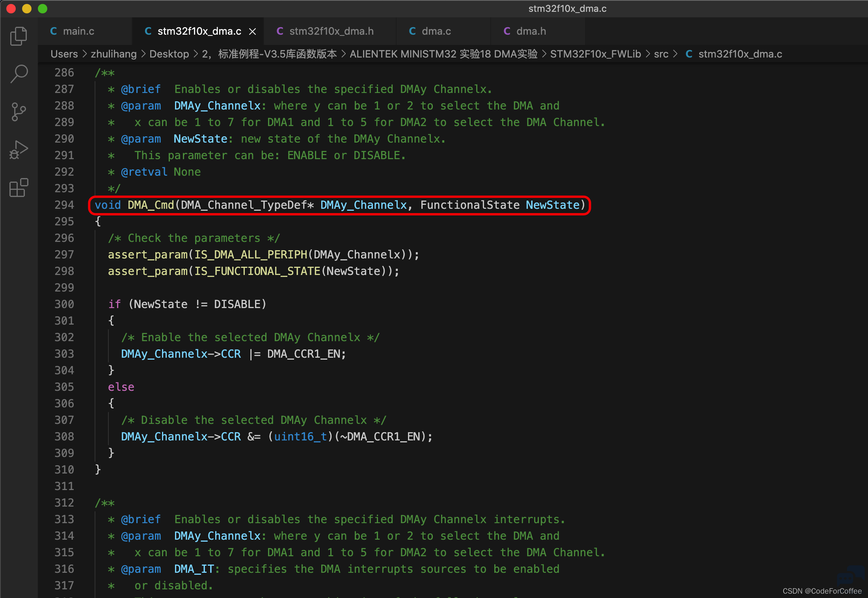Click the ALIENTEK MINISTM32 breadcrumb folder
This screenshot has width=868, height=598.
click(443, 54)
